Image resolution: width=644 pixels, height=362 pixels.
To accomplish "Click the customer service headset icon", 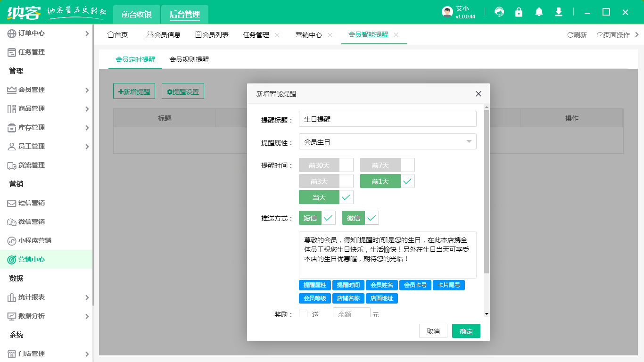I will click(499, 12).
